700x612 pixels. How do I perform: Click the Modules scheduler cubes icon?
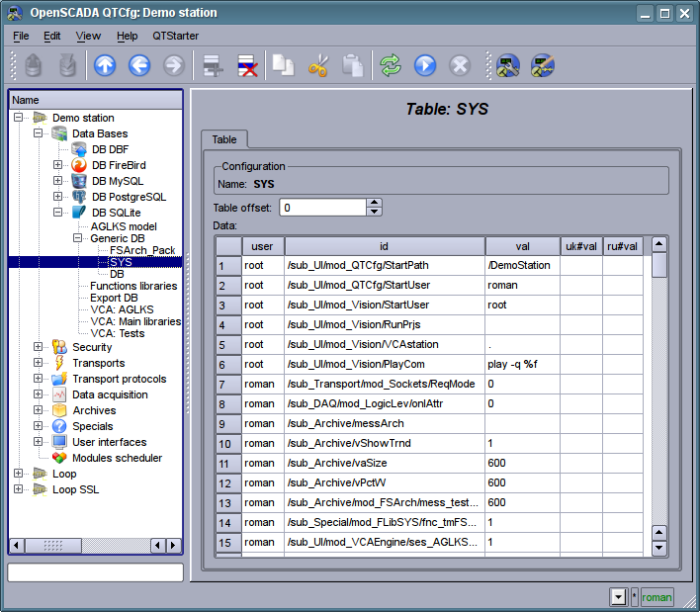[59, 458]
